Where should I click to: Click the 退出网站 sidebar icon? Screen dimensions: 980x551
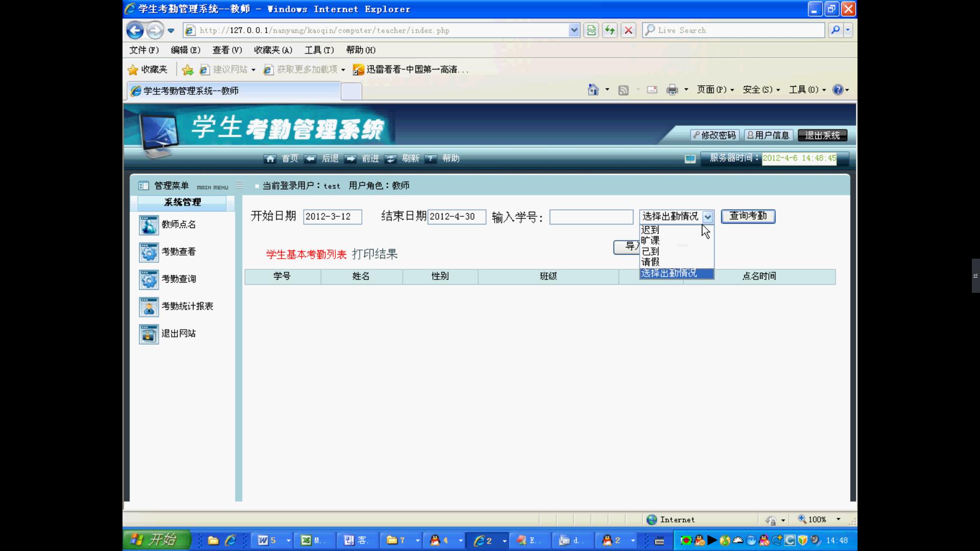coord(149,334)
